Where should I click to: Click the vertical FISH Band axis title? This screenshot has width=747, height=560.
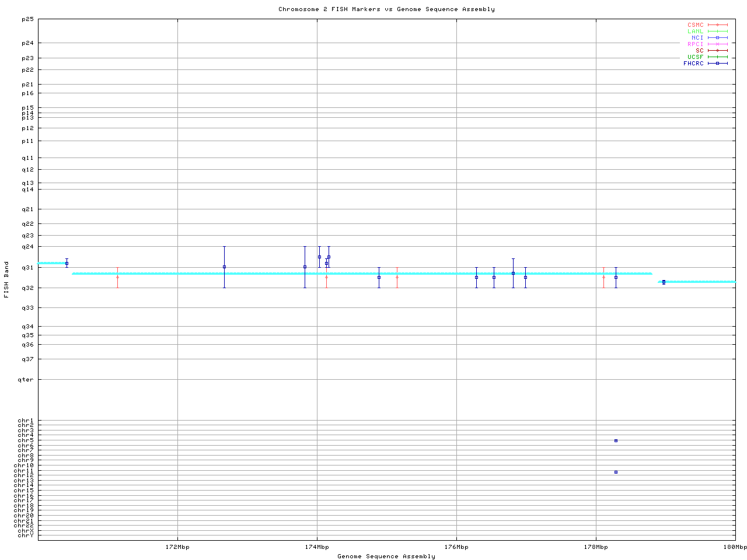click(x=6, y=279)
